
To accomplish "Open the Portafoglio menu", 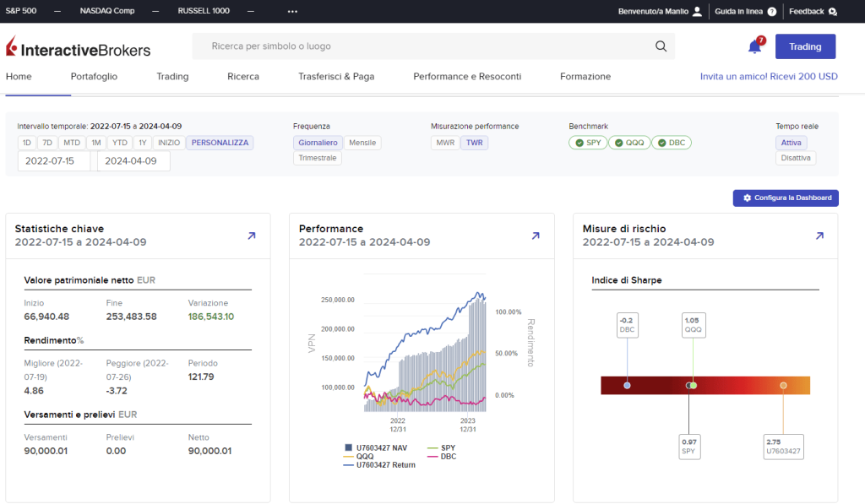I will coord(94,77).
